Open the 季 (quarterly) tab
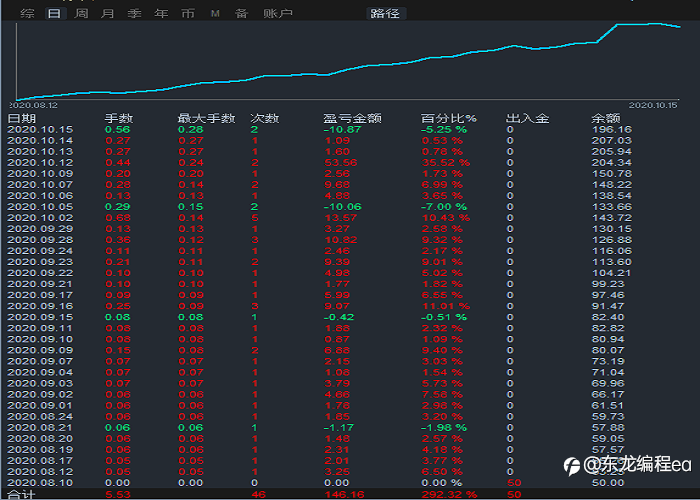The image size is (700, 500). click(x=134, y=13)
